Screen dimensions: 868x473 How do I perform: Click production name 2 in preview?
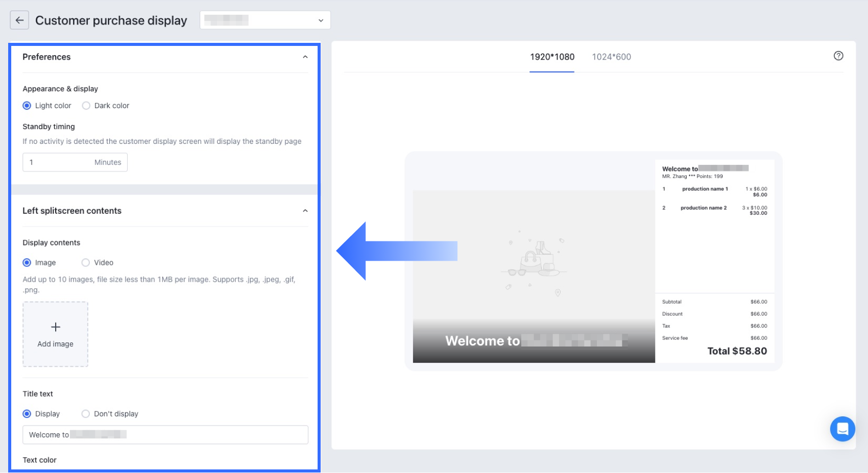pyautogui.click(x=704, y=208)
